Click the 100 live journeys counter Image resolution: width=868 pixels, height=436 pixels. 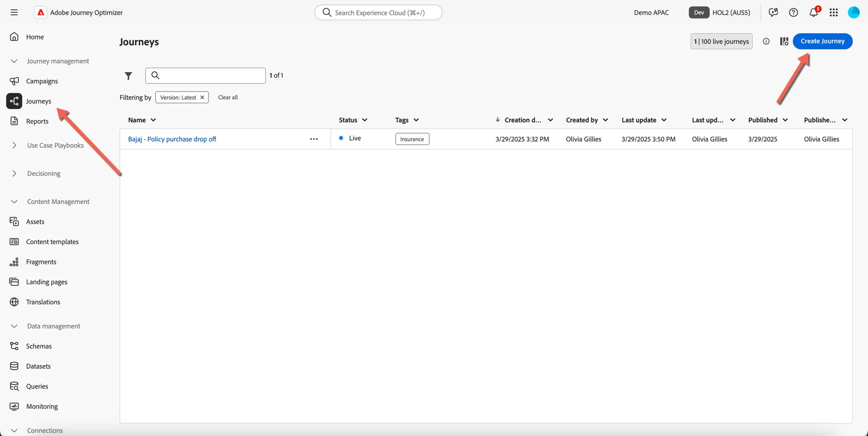pyautogui.click(x=721, y=41)
